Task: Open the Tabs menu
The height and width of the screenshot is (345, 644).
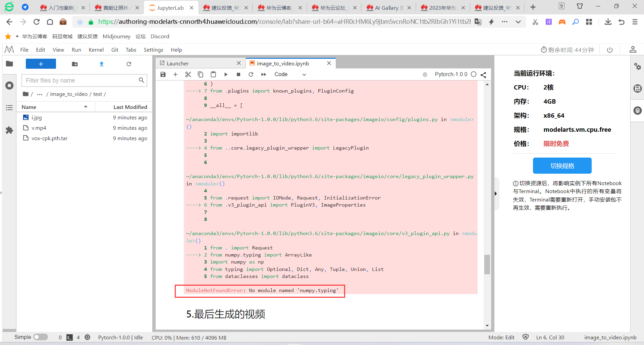Action: [x=131, y=50]
